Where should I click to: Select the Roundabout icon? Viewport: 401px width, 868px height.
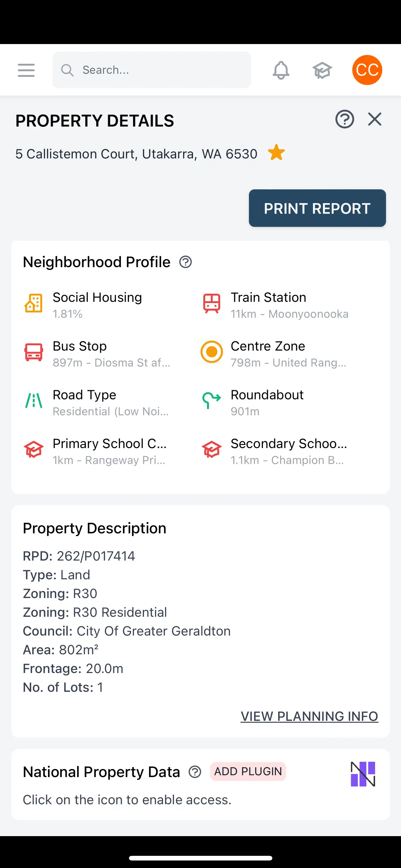pyautogui.click(x=211, y=401)
